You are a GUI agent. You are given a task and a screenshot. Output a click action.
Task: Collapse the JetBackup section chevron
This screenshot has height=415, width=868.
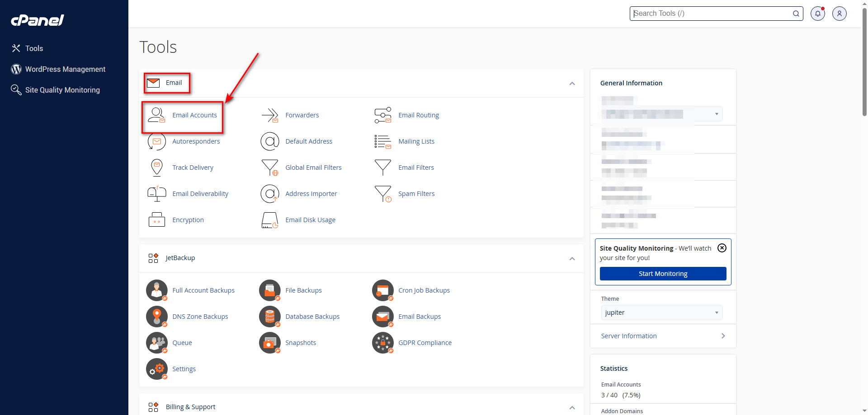[572, 259]
